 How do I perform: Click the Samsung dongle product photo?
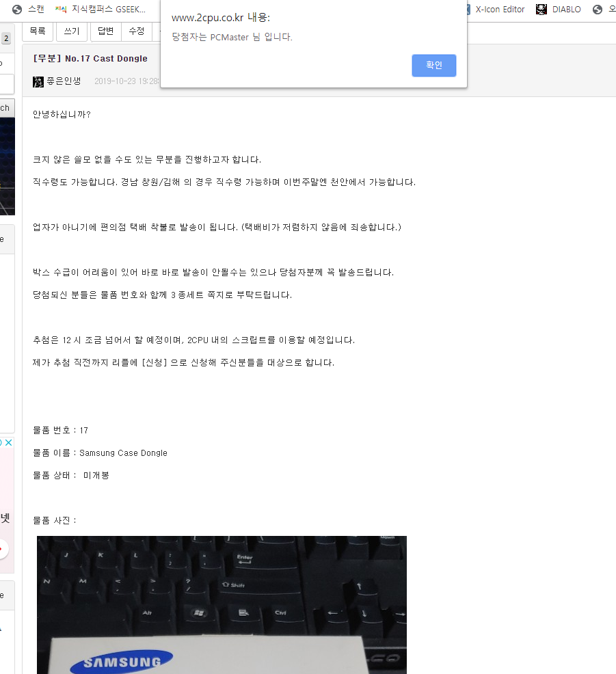click(222, 605)
